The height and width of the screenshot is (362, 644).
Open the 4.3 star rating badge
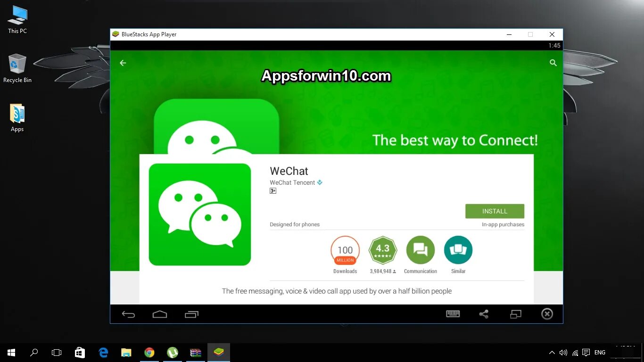[x=383, y=250]
